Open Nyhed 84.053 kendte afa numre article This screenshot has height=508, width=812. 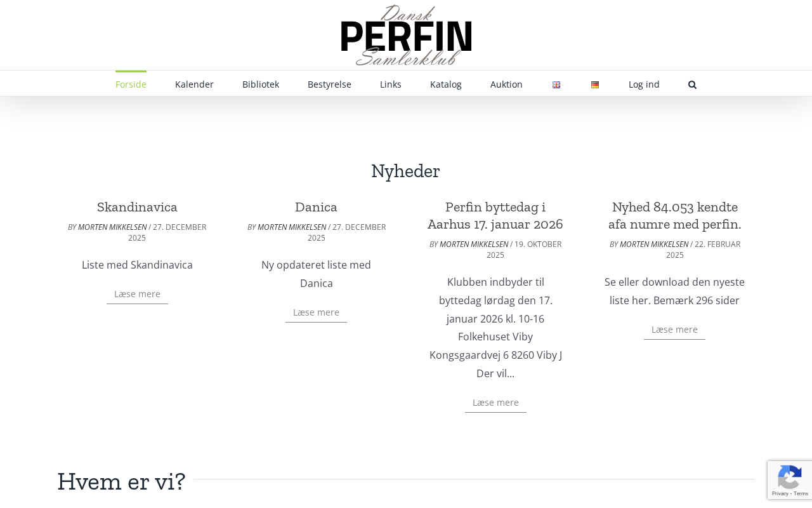[674, 215]
